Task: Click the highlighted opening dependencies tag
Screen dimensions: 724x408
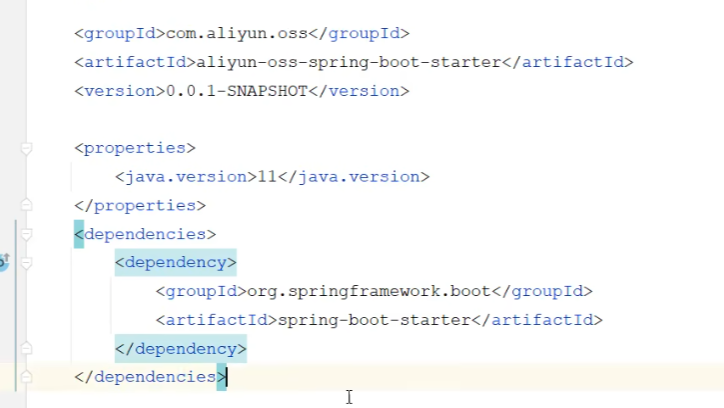Action: tap(145, 234)
